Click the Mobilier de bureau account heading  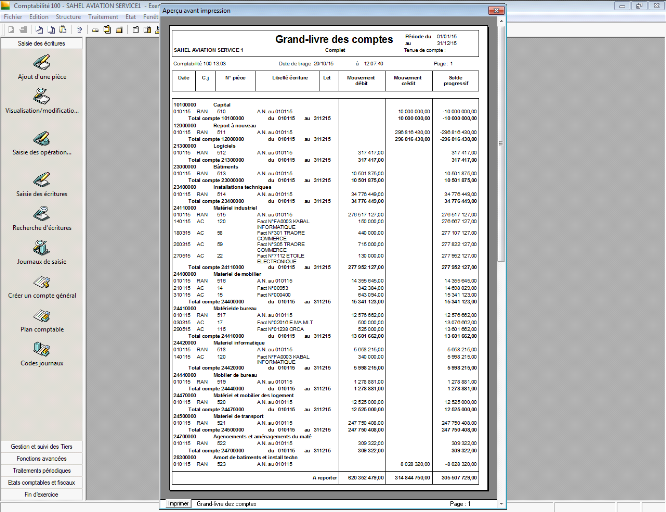[235, 375]
